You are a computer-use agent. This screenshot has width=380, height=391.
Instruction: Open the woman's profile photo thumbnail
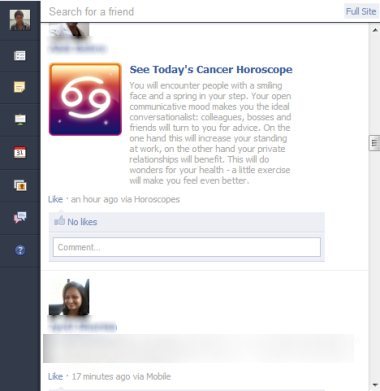click(69, 298)
